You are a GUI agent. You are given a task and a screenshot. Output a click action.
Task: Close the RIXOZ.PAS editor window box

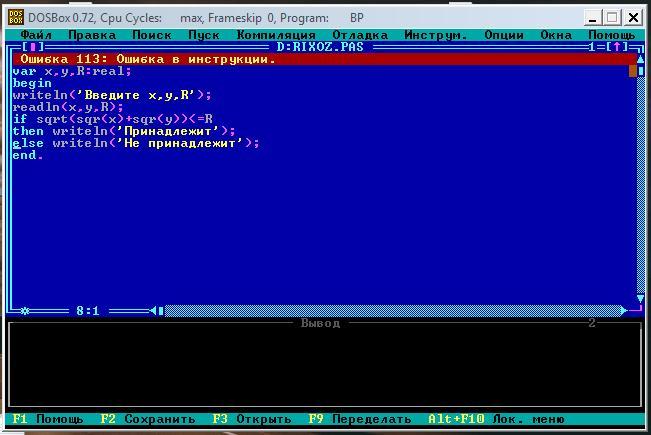click(x=33, y=47)
